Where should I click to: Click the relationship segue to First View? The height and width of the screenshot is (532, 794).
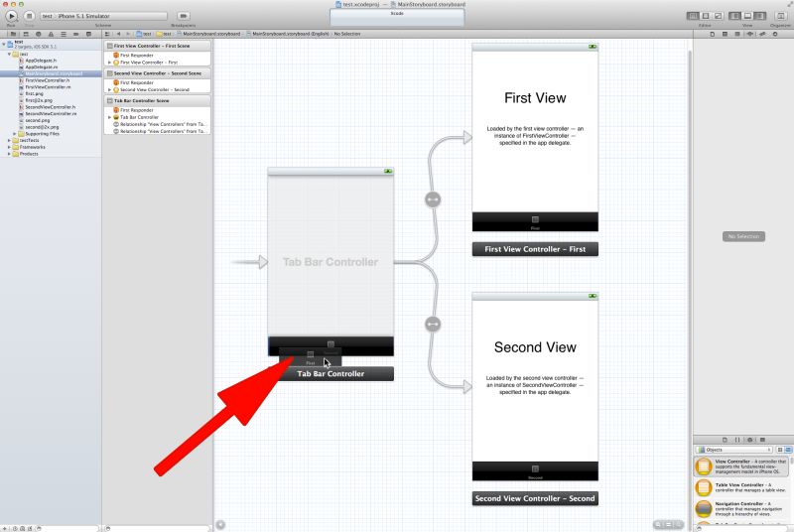(x=433, y=199)
